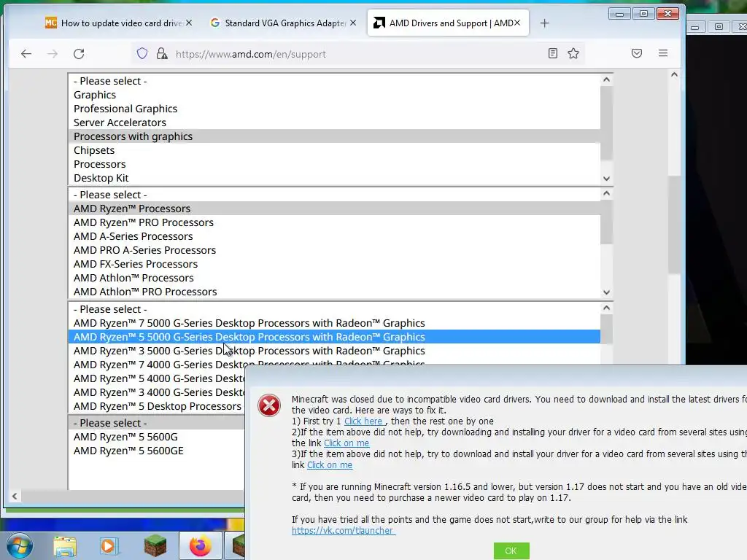Click the forward navigation arrow
The width and height of the screenshot is (747, 560).
pyautogui.click(x=53, y=54)
